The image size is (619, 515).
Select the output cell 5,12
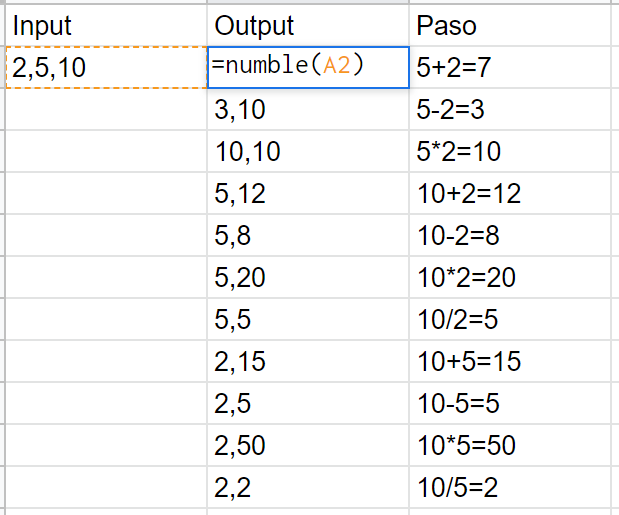coord(308,193)
